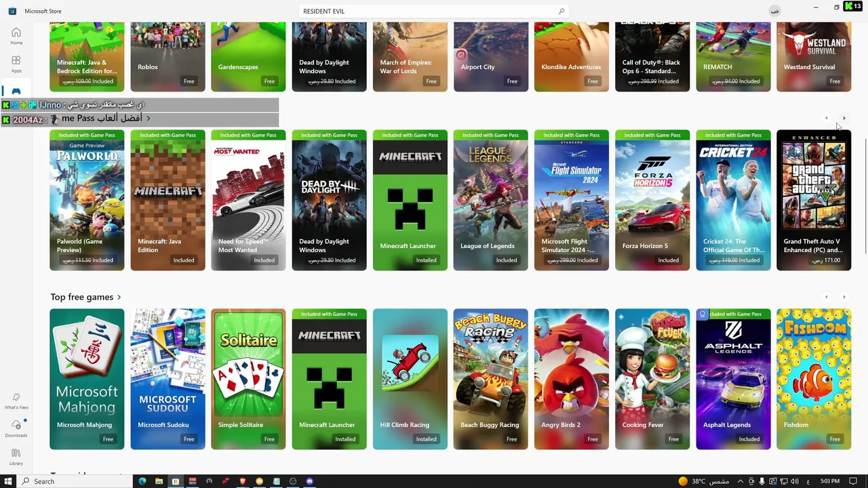Open the Forza Horizon 5 card
The height and width of the screenshot is (488, 868).
point(652,200)
